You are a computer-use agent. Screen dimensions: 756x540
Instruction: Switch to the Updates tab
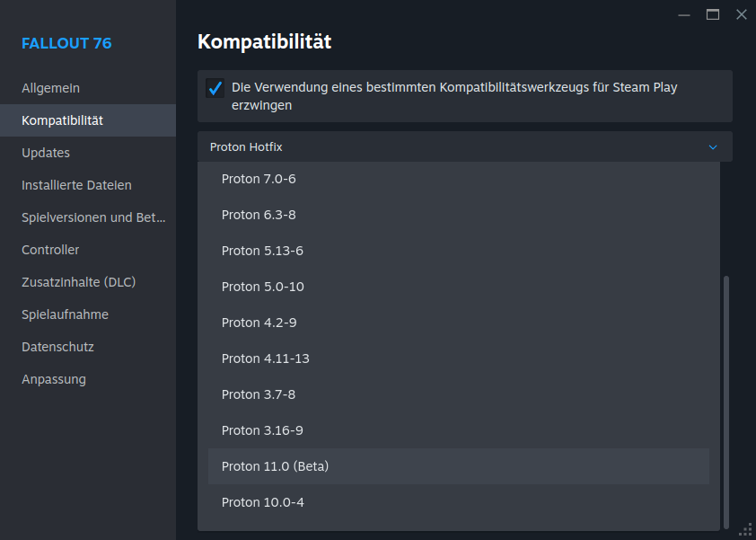pos(46,153)
